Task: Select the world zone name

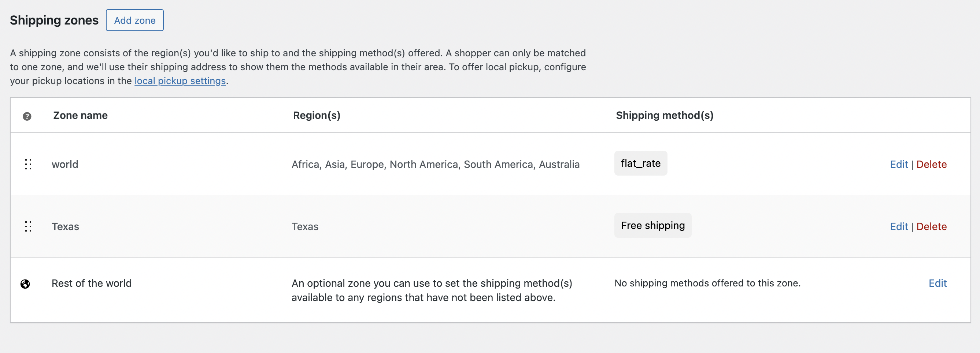Action: click(x=65, y=164)
